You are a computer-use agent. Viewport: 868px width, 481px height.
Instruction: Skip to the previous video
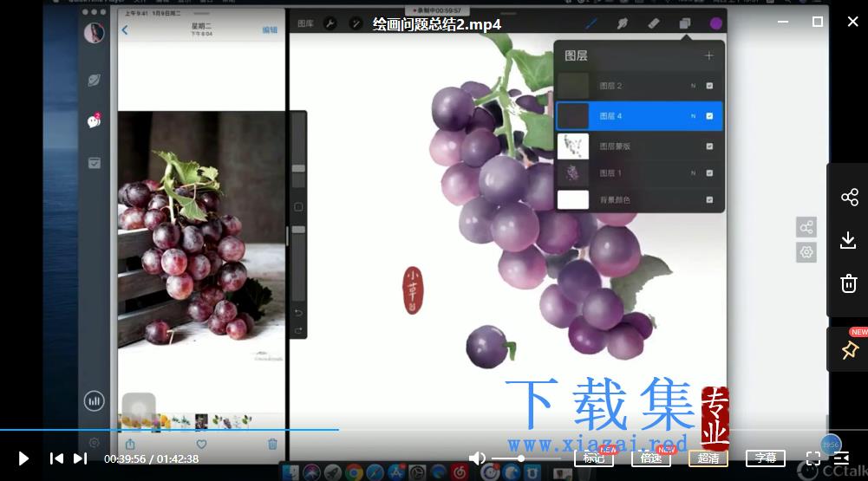[56, 458]
